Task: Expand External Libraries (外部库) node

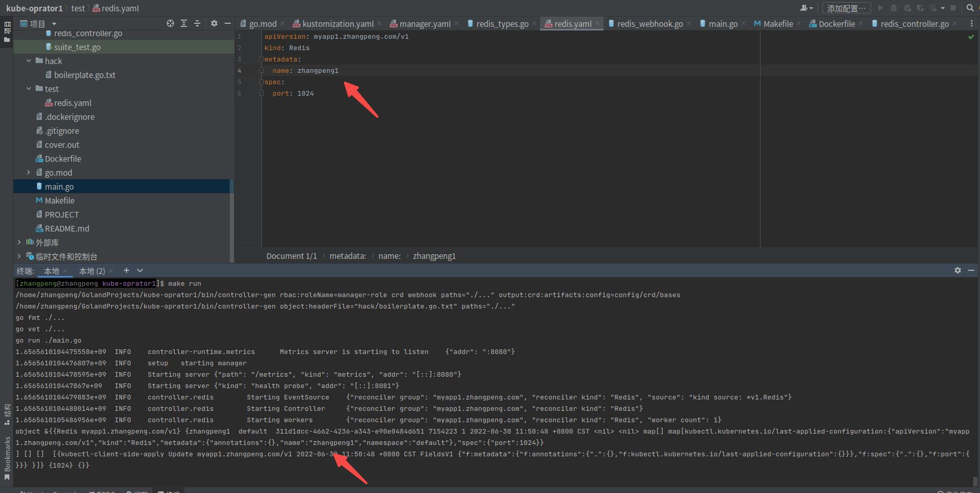Action: pyautogui.click(x=20, y=242)
